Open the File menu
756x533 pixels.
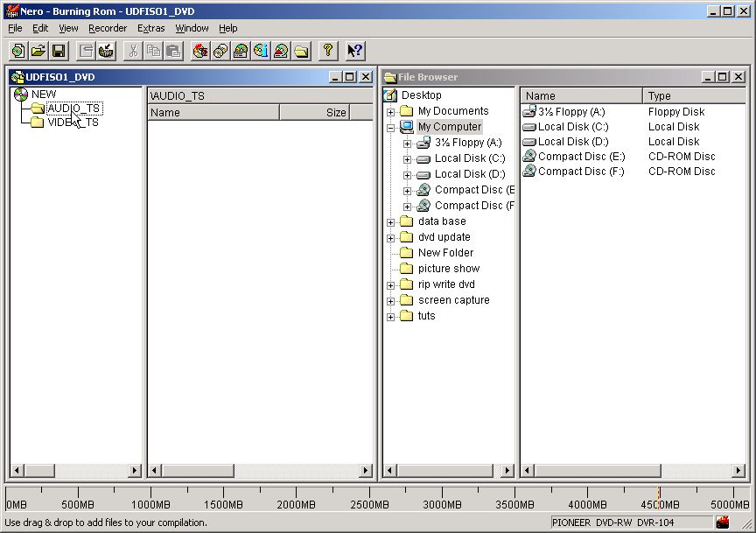(15, 28)
